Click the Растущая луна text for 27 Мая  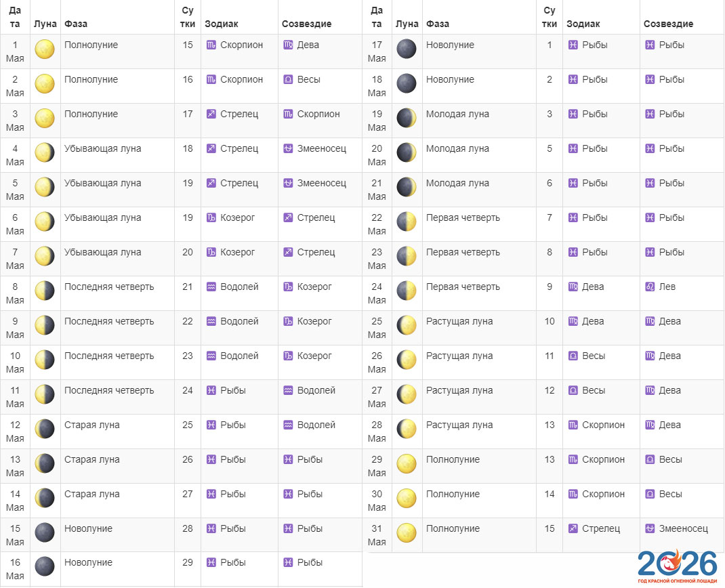[459, 390]
